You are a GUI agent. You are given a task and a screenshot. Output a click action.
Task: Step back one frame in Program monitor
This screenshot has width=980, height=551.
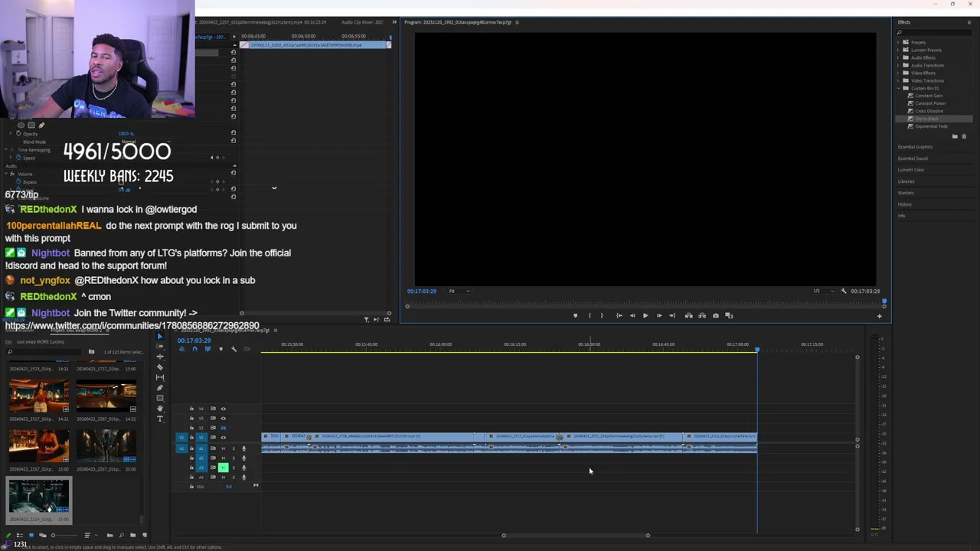click(x=632, y=315)
